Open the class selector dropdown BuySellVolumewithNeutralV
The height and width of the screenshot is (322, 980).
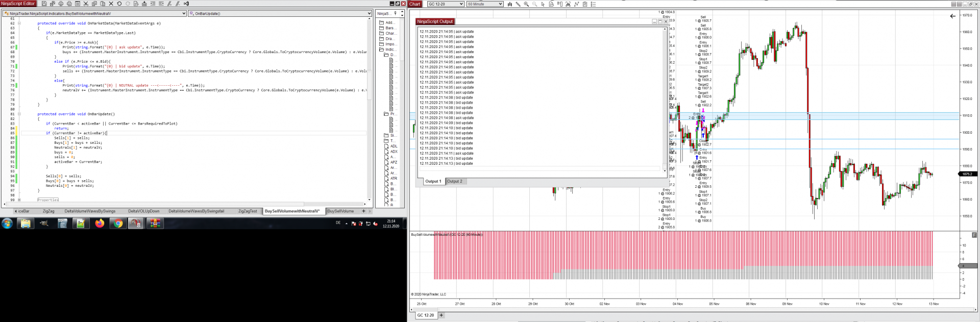pos(94,14)
